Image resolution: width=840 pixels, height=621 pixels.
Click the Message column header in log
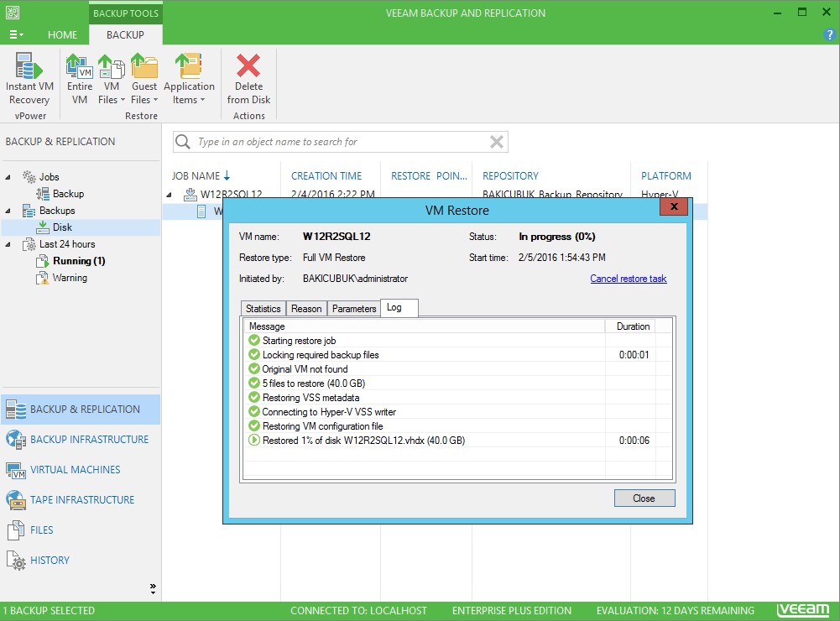[x=425, y=326]
